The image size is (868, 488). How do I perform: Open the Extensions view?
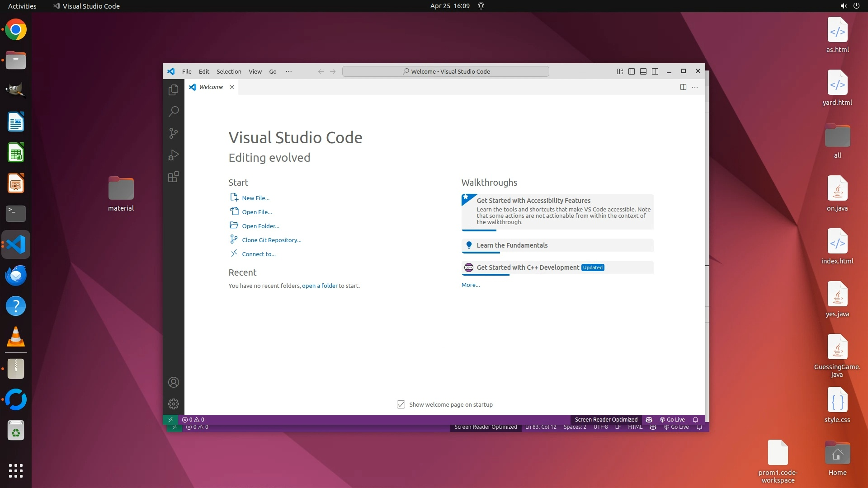[x=173, y=177]
